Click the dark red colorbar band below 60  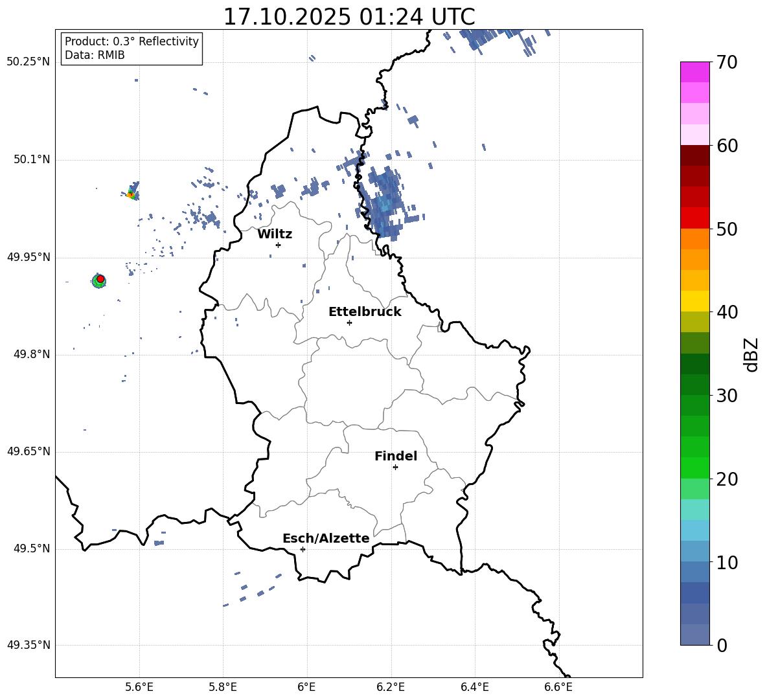tap(694, 155)
